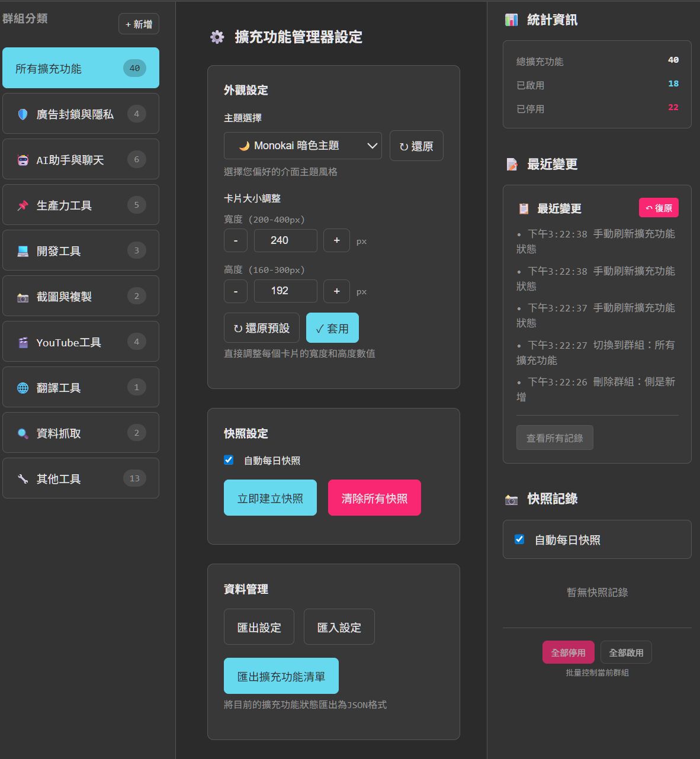Select the 所有擴充功能 group

click(81, 68)
